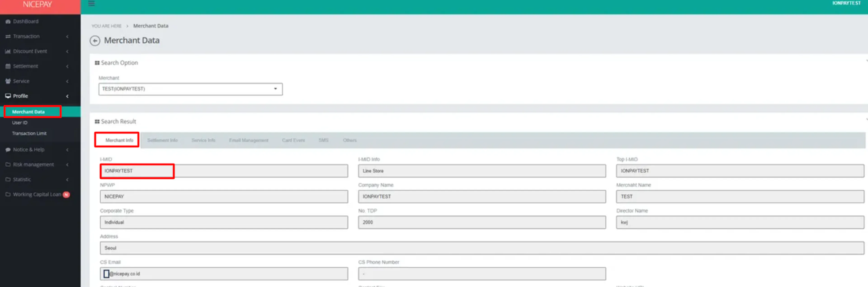Click the Transaction sidebar icon
Image resolution: width=868 pixels, height=287 pixels.
8,36
